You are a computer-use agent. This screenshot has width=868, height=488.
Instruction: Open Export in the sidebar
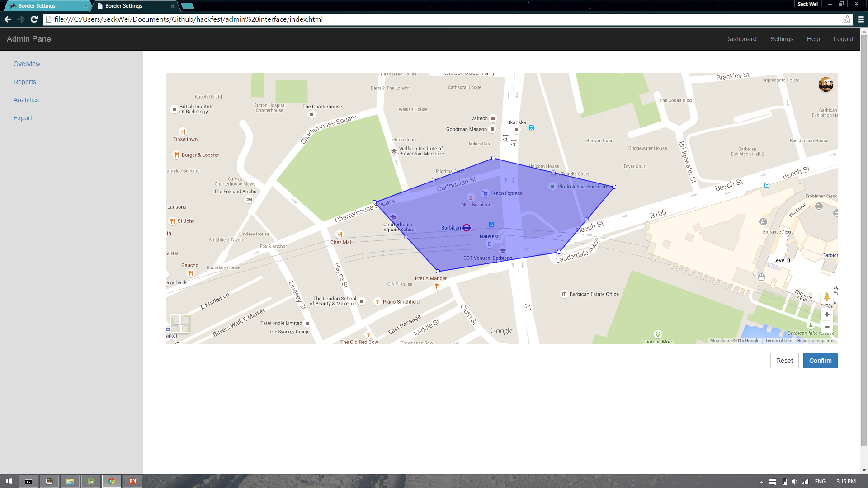[23, 118]
